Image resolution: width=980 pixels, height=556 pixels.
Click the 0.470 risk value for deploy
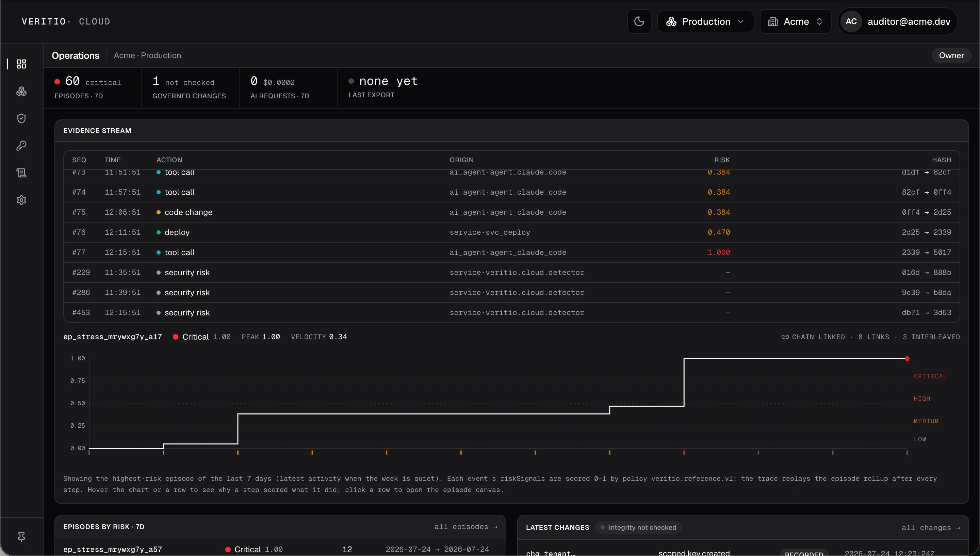[x=718, y=232]
